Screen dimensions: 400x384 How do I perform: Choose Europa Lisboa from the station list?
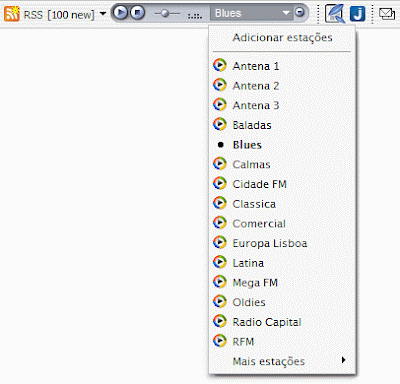point(282,243)
